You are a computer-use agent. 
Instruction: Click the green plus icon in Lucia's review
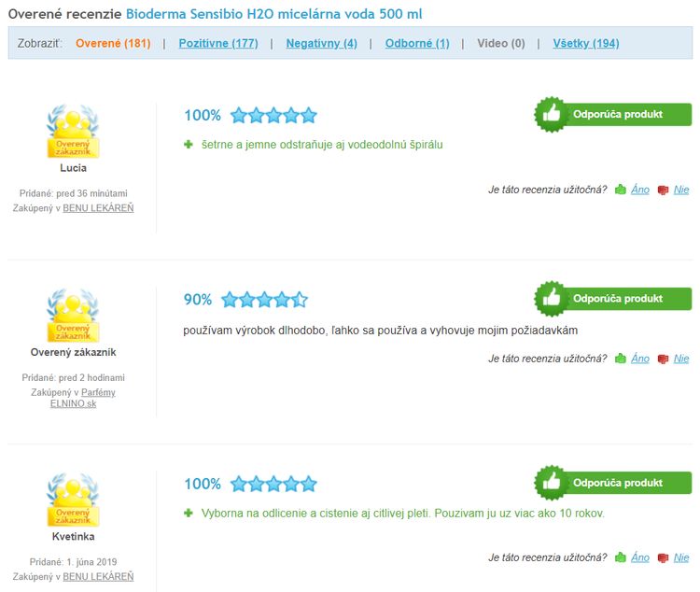coord(189,145)
